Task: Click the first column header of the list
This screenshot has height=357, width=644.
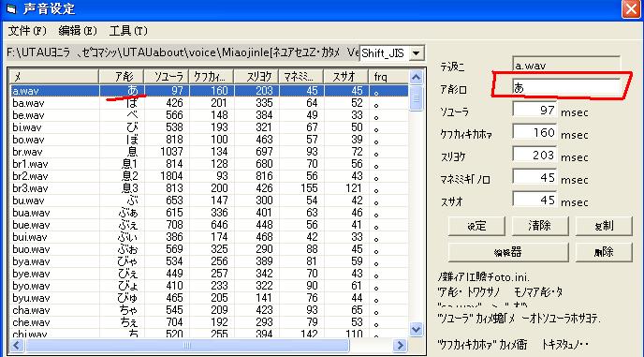Action: [53, 77]
